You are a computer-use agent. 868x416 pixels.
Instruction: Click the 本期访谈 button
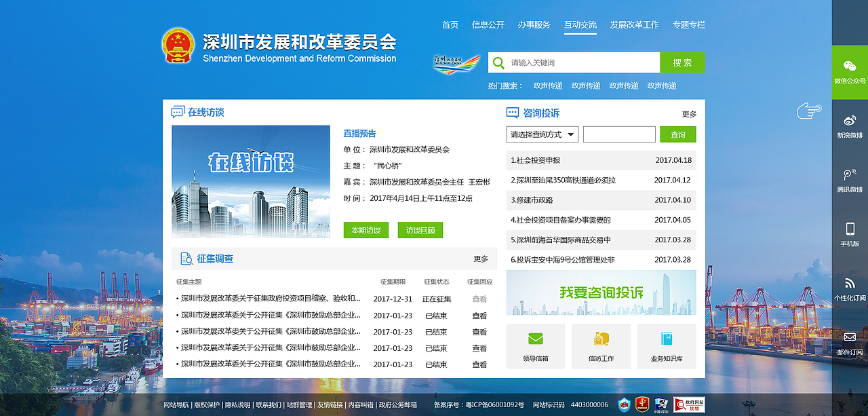point(366,230)
